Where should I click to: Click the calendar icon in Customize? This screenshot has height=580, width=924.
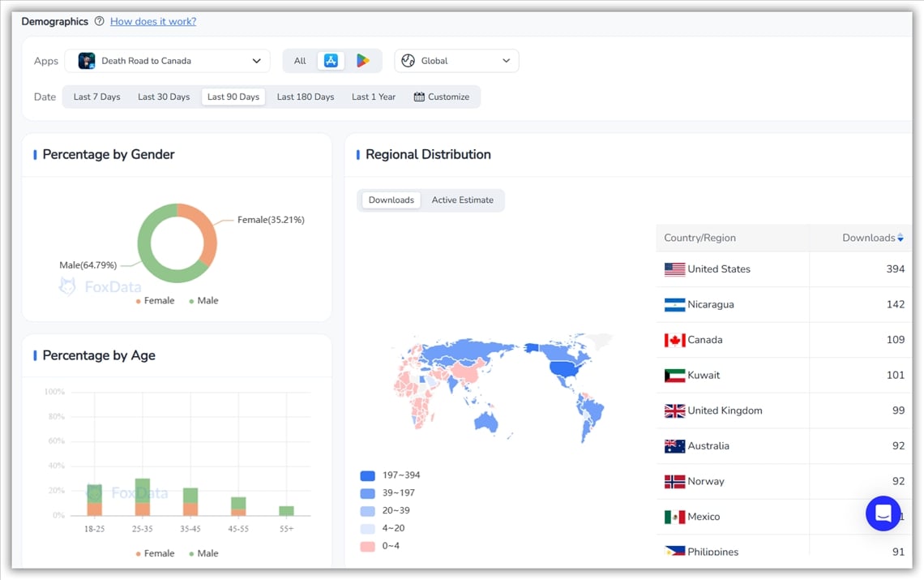(x=419, y=97)
